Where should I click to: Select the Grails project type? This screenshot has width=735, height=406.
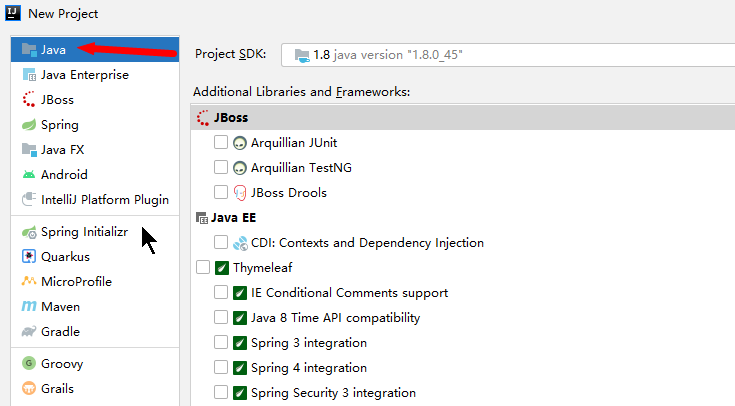[57, 389]
